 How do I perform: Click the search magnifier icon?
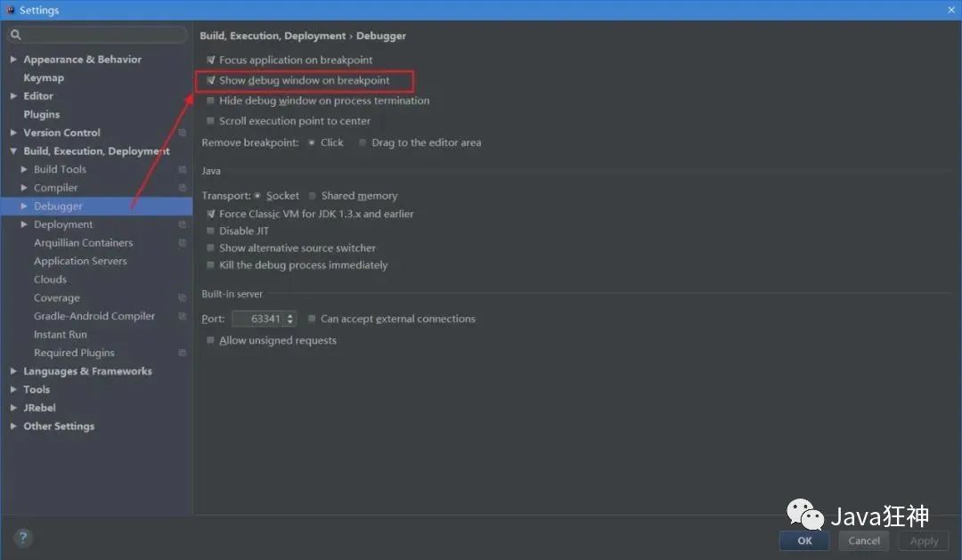tap(16, 35)
